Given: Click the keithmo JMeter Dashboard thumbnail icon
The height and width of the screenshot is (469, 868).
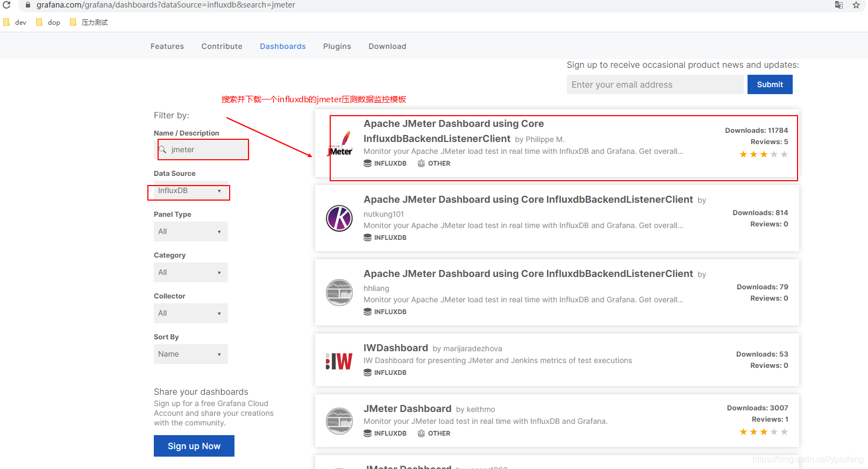Looking at the screenshot, I should pos(339,421).
